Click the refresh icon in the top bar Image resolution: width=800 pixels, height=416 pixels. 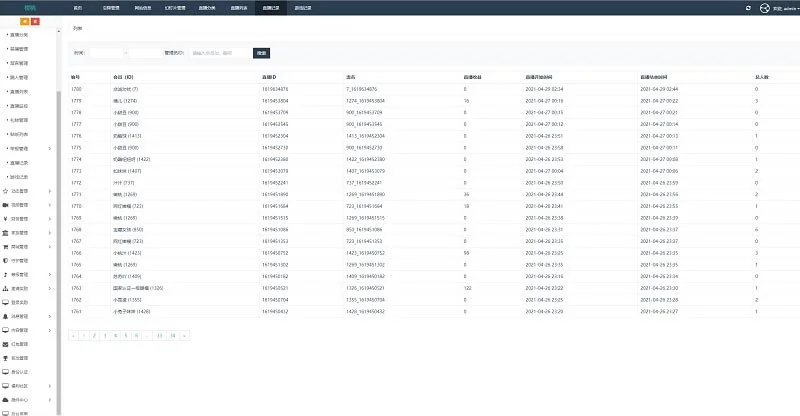[x=748, y=7]
